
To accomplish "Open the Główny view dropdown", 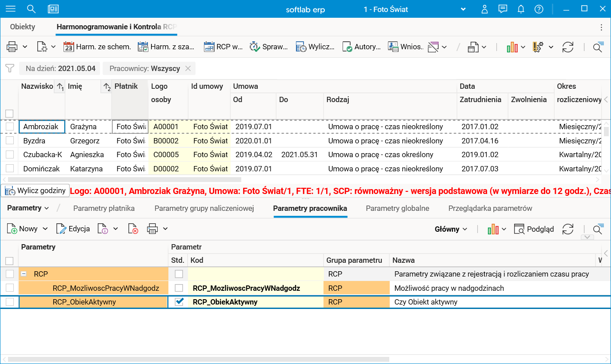I will (451, 229).
